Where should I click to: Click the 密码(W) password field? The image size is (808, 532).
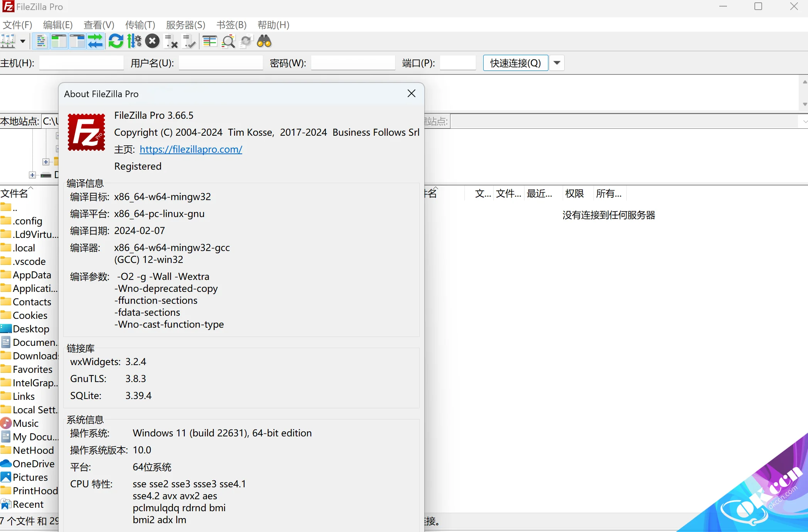(353, 63)
